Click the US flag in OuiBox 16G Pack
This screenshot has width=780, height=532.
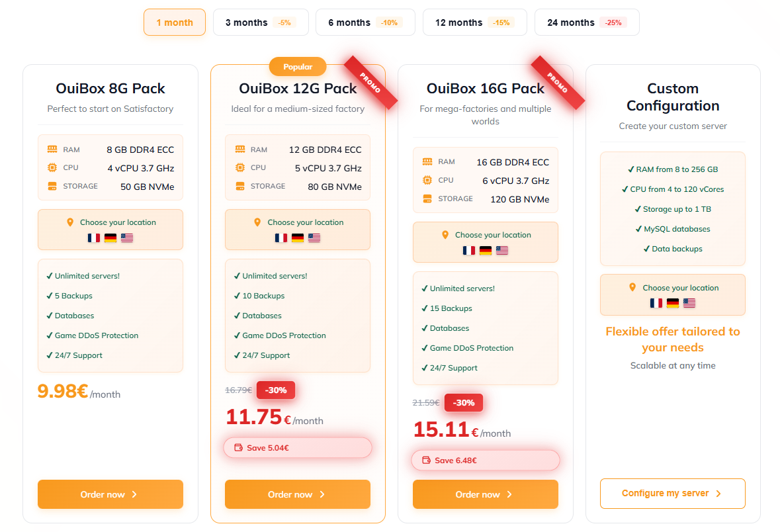(x=502, y=250)
